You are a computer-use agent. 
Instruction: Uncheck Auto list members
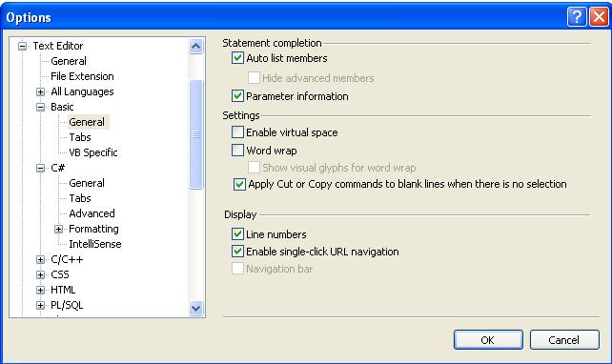pyautogui.click(x=237, y=58)
